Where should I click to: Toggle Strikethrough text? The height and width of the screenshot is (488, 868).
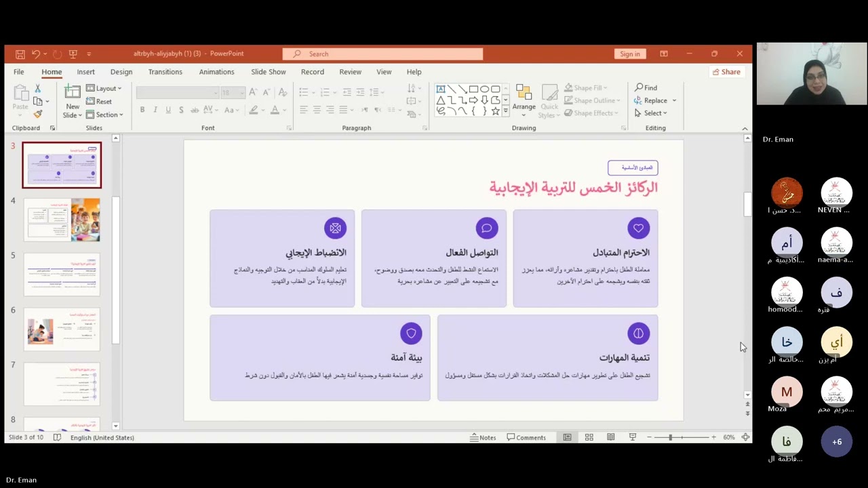pos(195,110)
